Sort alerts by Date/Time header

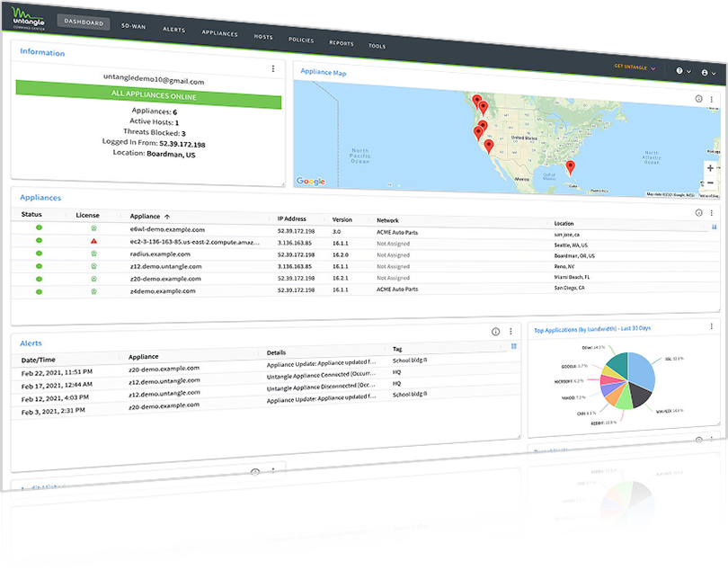(38, 360)
